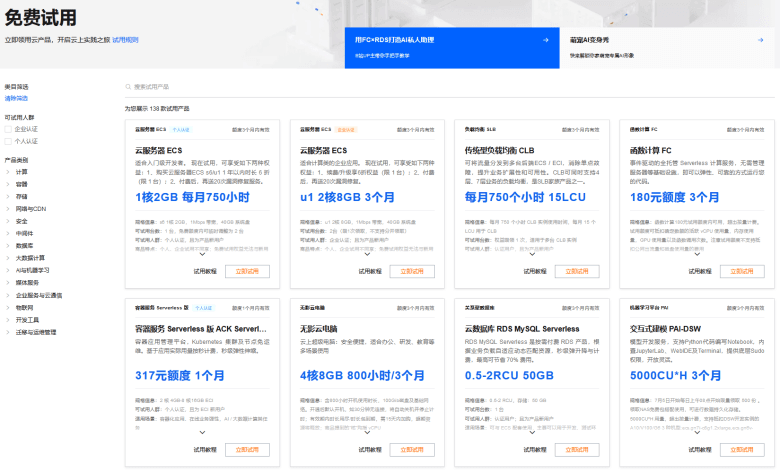The height and width of the screenshot is (473, 780).
Task: Open the 试用规则 link
Action: (125, 40)
